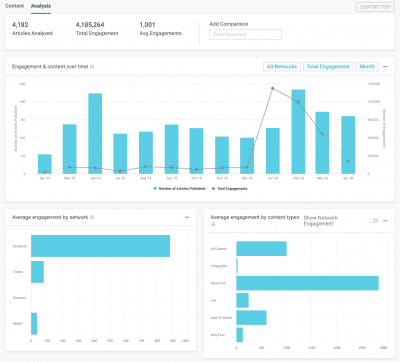Viewport: 400px width, 362px height.
Task: Click info icon under Average engagement by content types
Action: (213, 224)
